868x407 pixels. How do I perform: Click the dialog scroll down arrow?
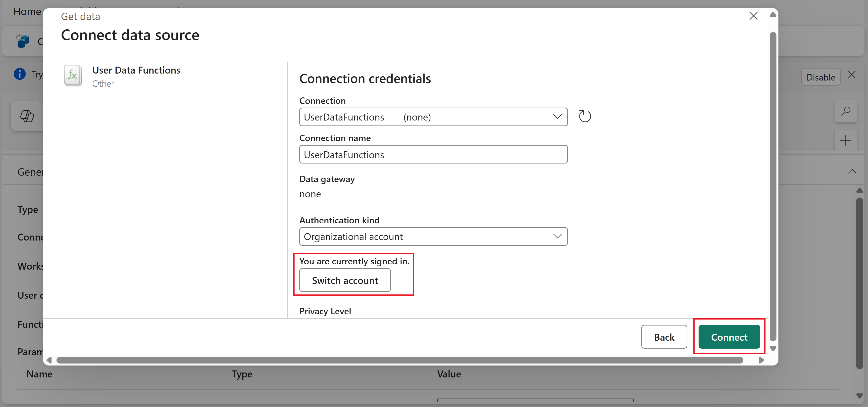click(x=773, y=349)
